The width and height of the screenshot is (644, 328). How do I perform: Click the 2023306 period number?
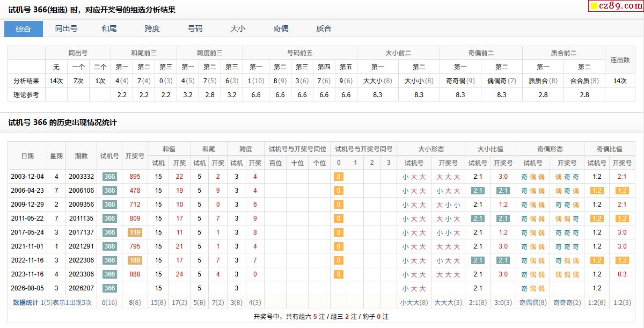pyautogui.click(x=81, y=274)
